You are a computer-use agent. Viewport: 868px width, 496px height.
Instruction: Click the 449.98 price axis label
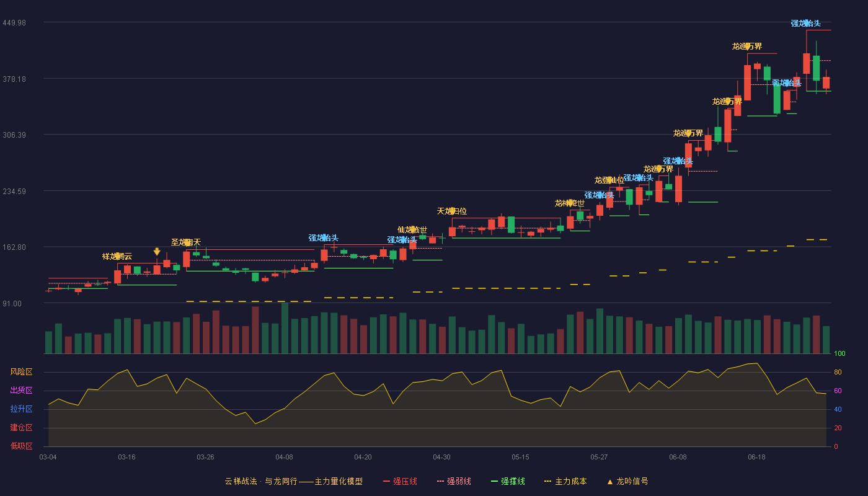[14, 22]
